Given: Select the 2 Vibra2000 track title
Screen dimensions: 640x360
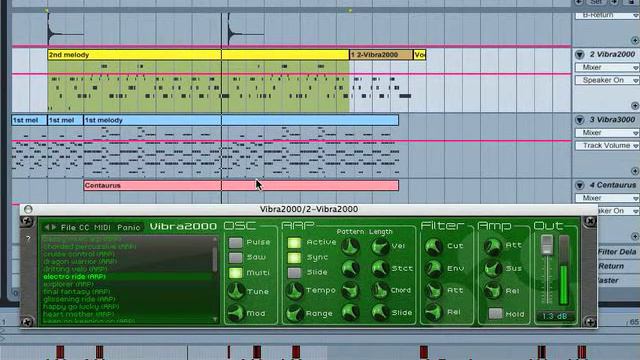Looking at the screenshot, I should 612,54.
